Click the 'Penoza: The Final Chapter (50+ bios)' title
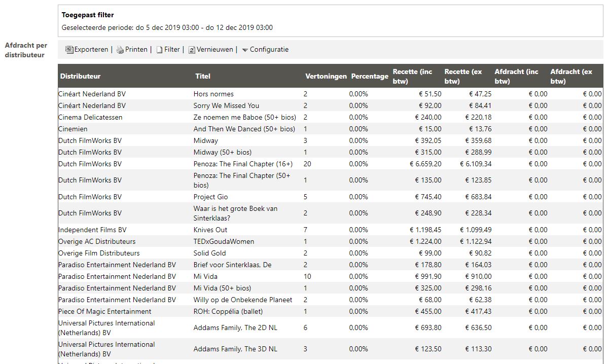The width and height of the screenshot is (607, 364). click(242, 180)
